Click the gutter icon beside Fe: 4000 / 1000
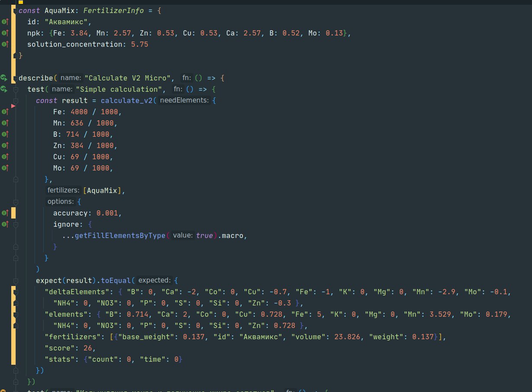Viewport: 532px width, 392px height. [5, 112]
